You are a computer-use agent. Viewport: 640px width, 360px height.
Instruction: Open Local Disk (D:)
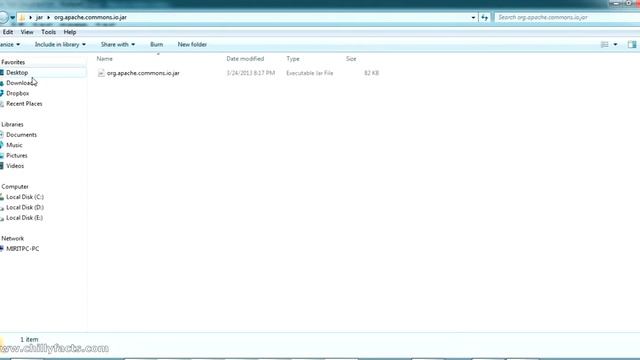click(x=25, y=207)
